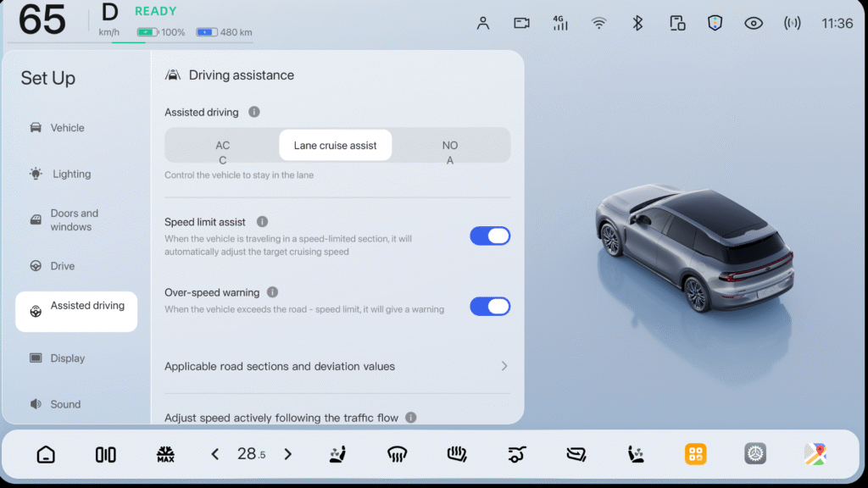Decrease cabin temperature with left arrow
The width and height of the screenshot is (868, 488).
(x=215, y=454)
